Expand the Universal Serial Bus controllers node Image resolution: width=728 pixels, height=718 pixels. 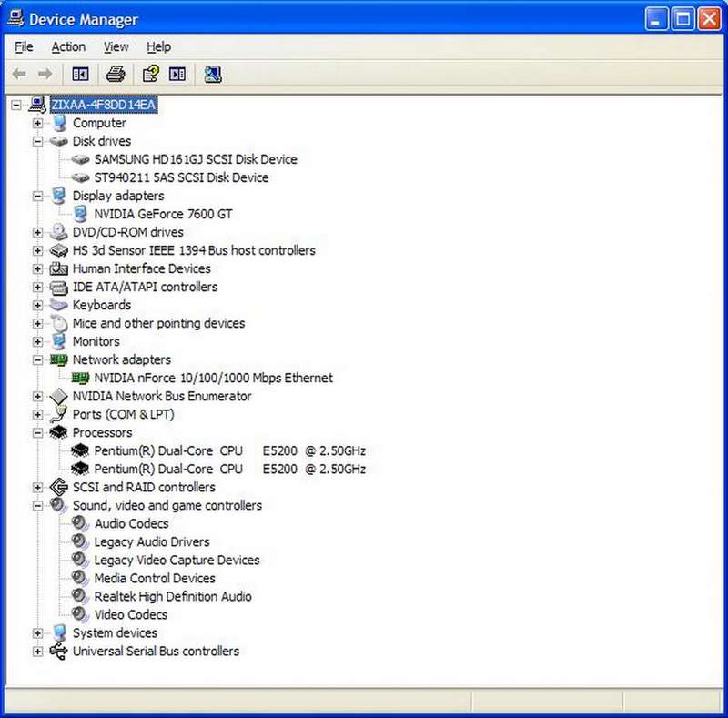coord(37,652)
